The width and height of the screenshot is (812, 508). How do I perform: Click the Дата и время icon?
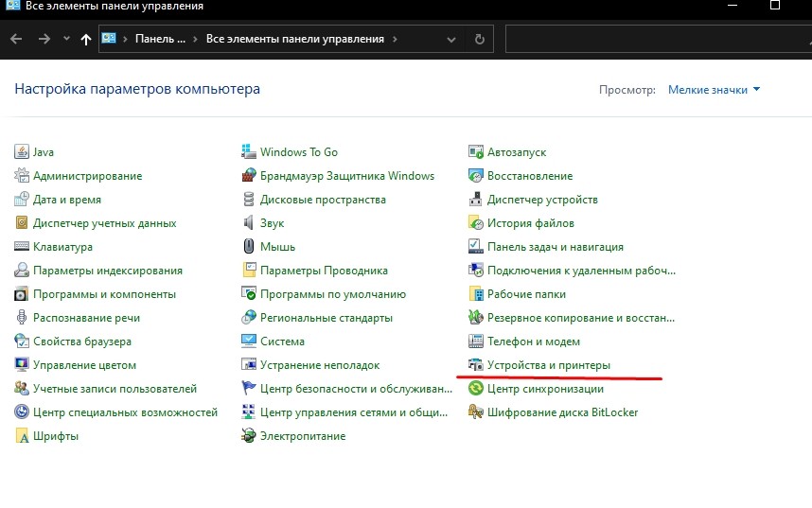21,200
